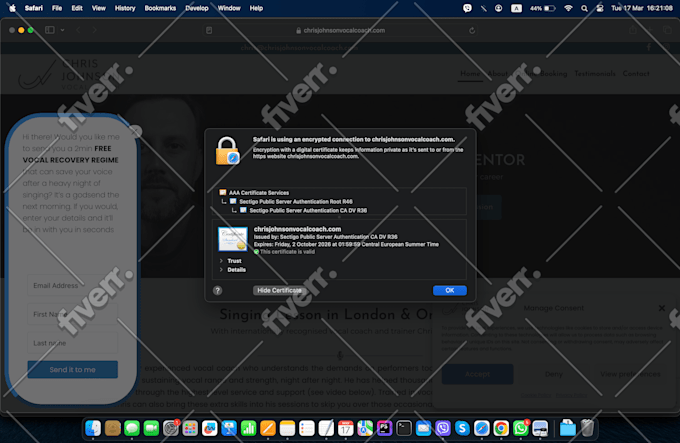The image size is (680, 443).
Task: Open the help question mark button in the dialog
Action: click(x=218, y=290)
